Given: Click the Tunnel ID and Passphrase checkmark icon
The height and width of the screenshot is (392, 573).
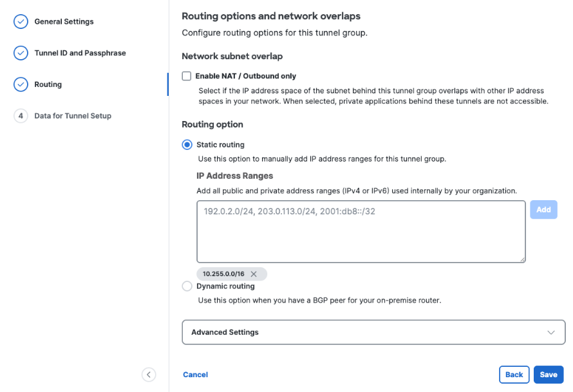Looking at the screenshot, I should (x=21, y=53).
